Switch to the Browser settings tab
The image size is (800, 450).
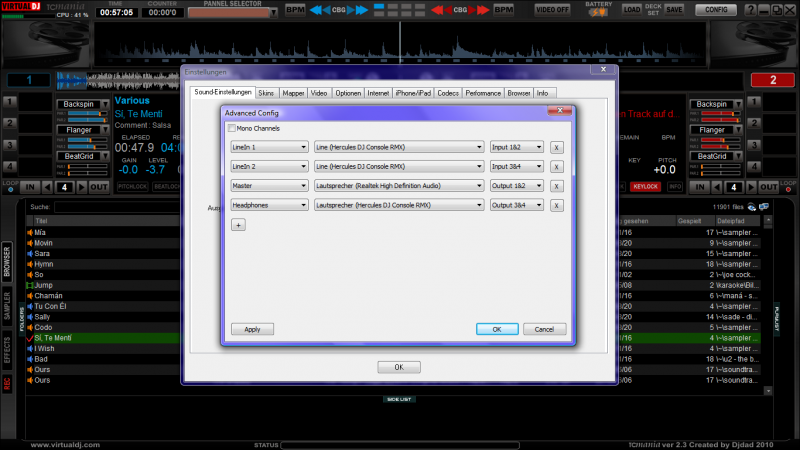[x=518, y=93]
